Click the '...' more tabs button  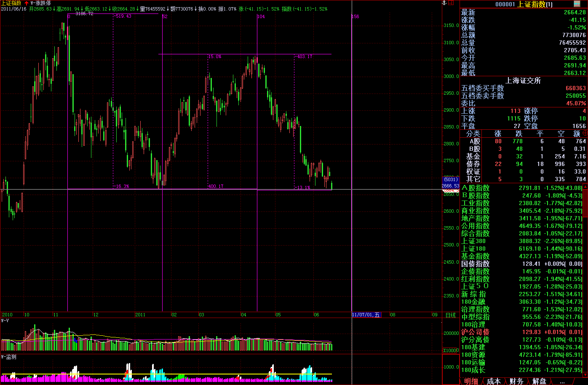pos(562,381)
